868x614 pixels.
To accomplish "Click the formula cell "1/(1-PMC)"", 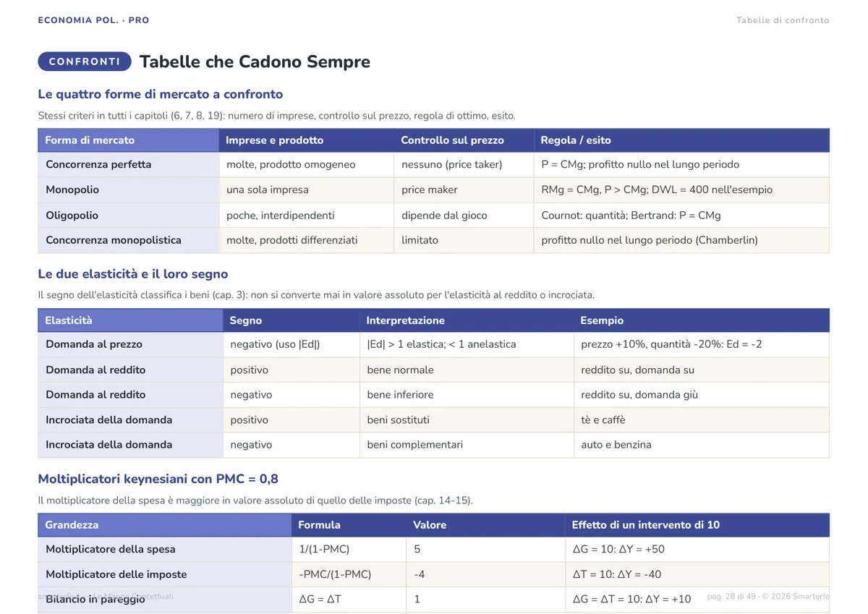I will (x=349, y=549).
